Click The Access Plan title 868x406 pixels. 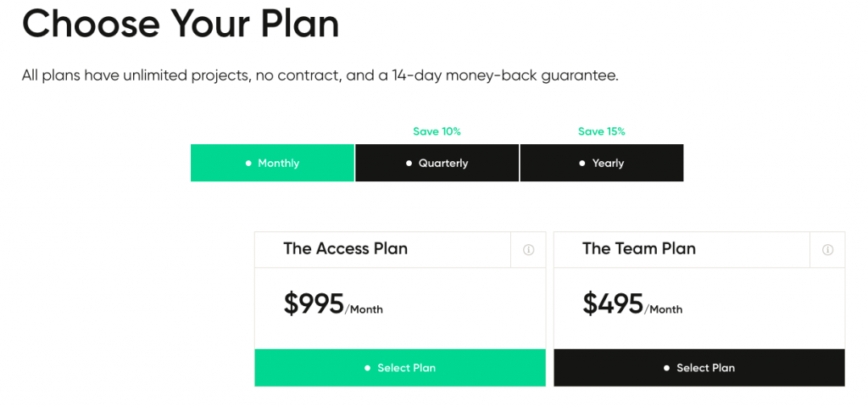pyautogui.click(x=346, y=248)
